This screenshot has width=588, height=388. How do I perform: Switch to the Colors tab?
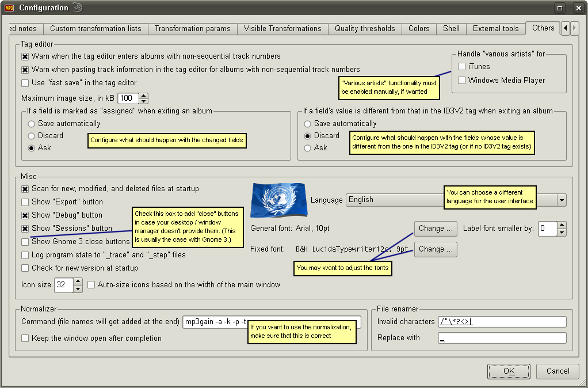419,28
